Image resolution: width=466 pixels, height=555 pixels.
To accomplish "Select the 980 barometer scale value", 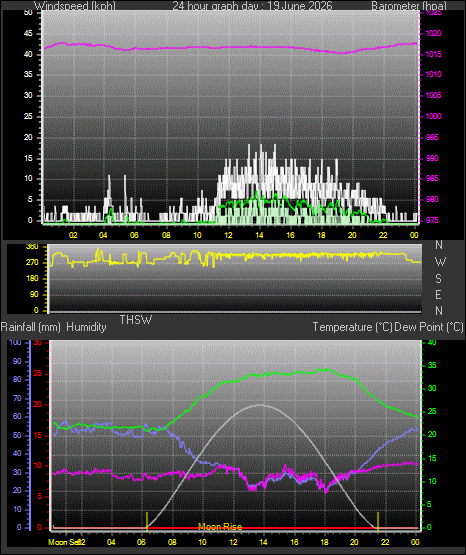I will (432, 199).
